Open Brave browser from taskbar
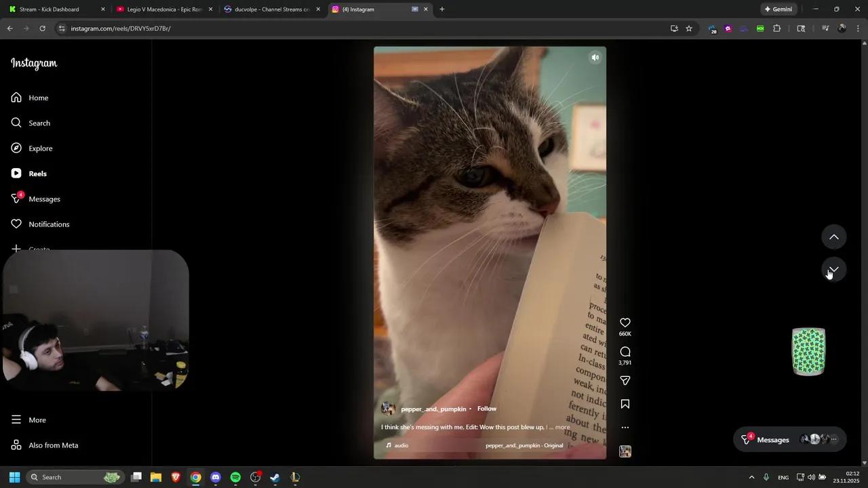 coord(176,477)
